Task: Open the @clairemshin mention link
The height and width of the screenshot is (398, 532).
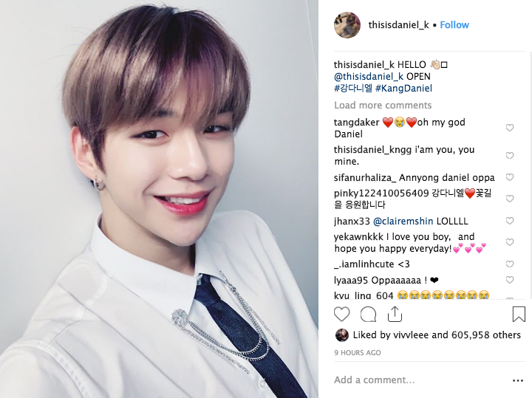Action: pyautogui.click(x=403, y=222)
